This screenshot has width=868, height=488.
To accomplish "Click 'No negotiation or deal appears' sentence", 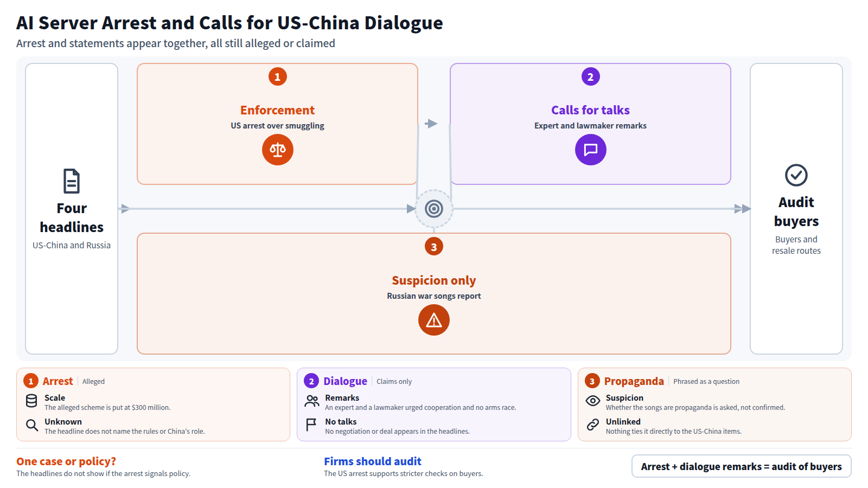I will (x=398, y=432).
